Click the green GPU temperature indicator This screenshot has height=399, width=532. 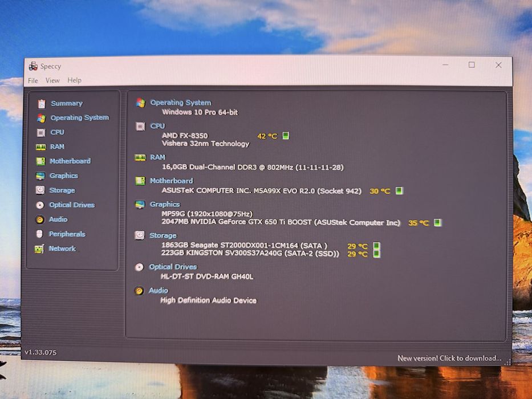coord(437,222)
